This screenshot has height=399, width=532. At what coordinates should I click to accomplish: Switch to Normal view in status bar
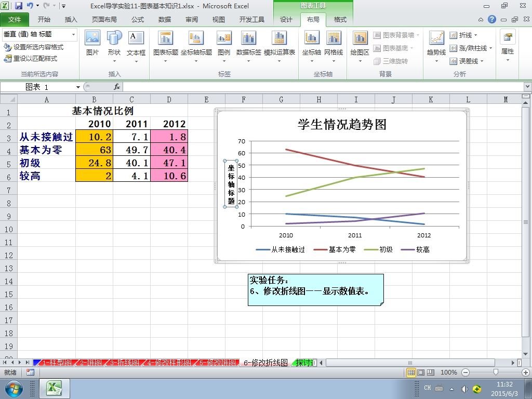point(411,372)
